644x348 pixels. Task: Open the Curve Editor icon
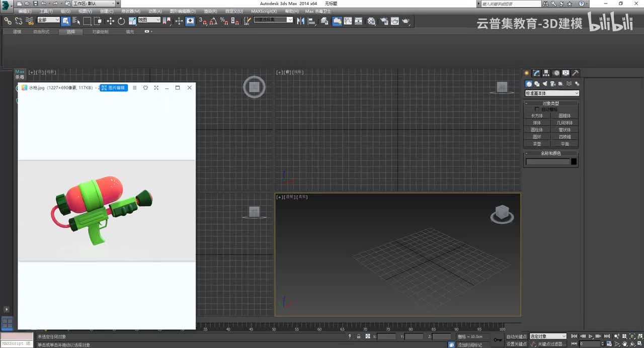[348, 21]
